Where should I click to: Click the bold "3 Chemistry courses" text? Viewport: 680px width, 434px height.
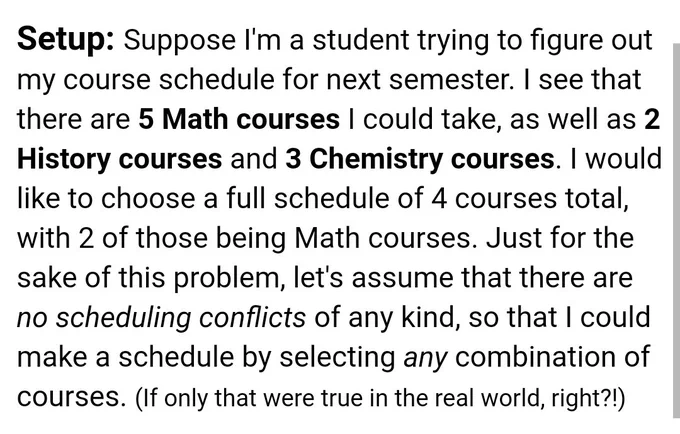(420, 160)
